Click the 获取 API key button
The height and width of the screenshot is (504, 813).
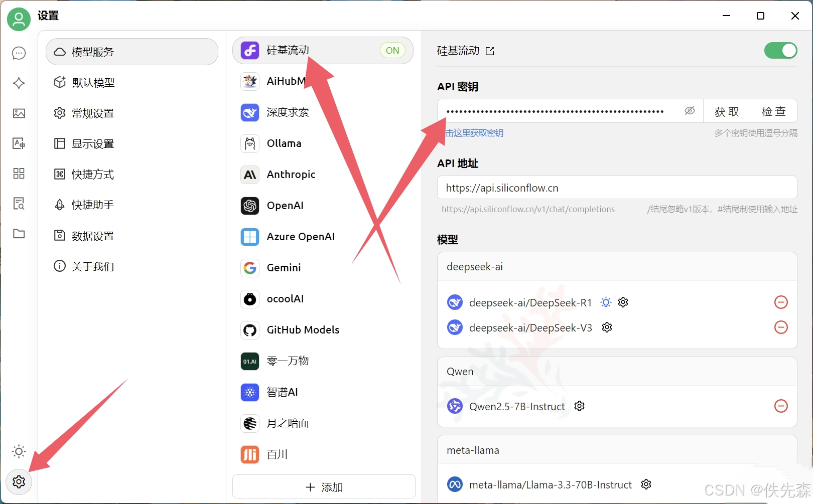[x=726, y=111]
